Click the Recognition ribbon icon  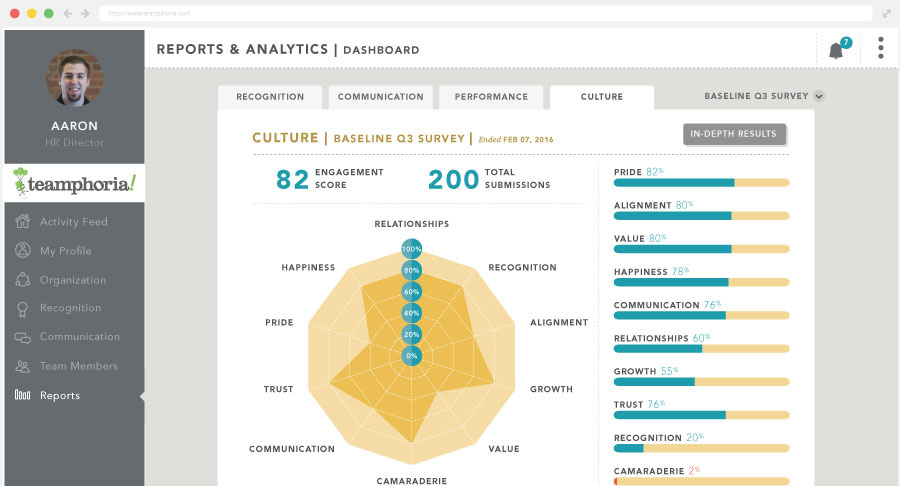coord(22,309)
